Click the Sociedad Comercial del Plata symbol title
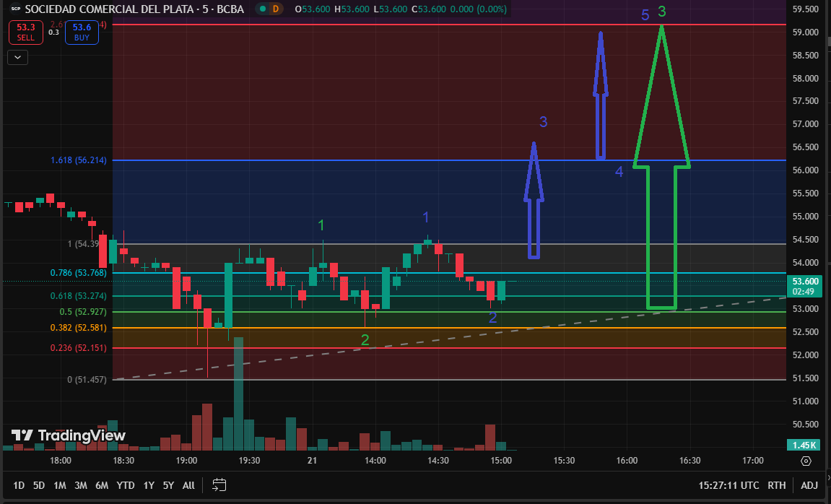Image resolution: width=831 pixels, height=504 pixels. pos(134,9)
